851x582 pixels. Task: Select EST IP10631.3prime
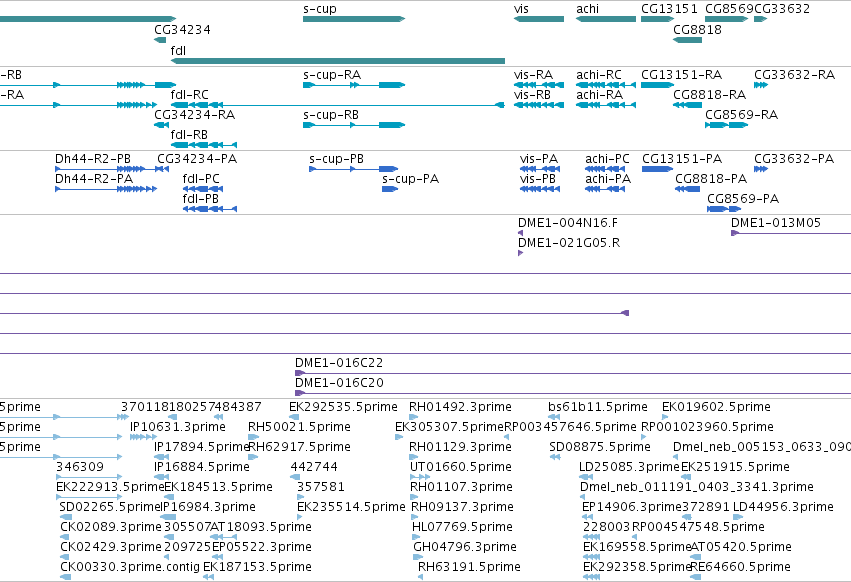[143, 437]
